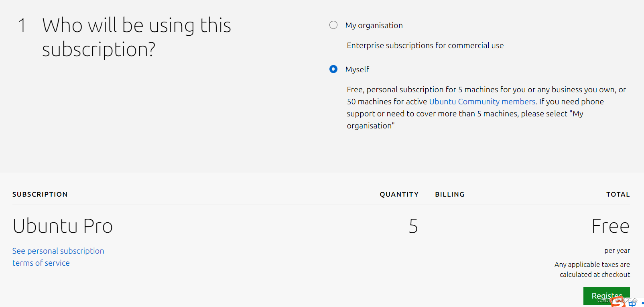Click the Who will be using heading
The width and height of the screenshot is (644, 307).
tap(137, 37)
